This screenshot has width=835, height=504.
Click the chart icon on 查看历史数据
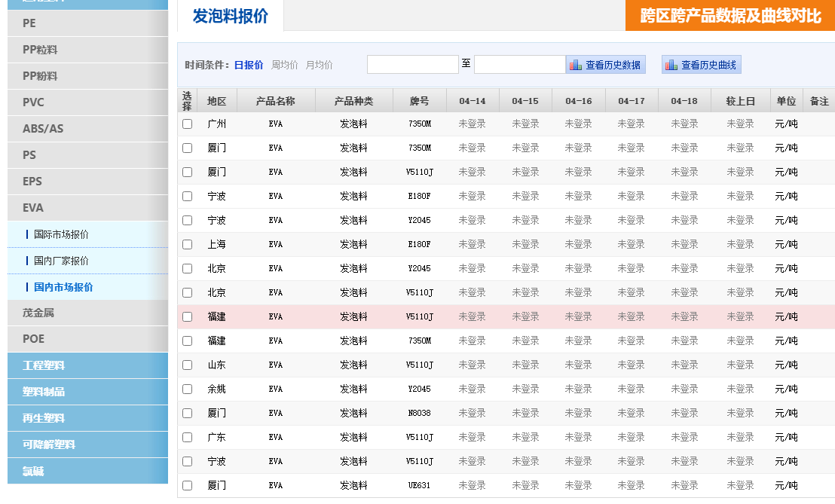(x=576, y=66)
